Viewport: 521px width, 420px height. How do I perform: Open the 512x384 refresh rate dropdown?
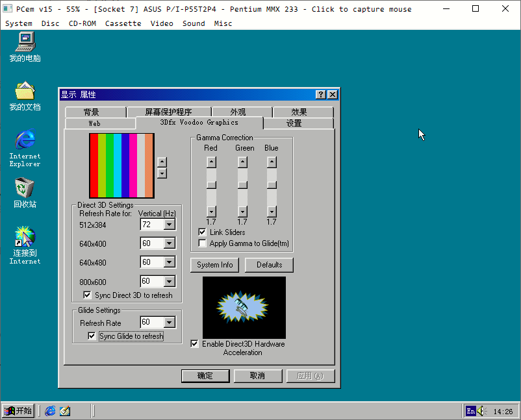coord(170,225)
